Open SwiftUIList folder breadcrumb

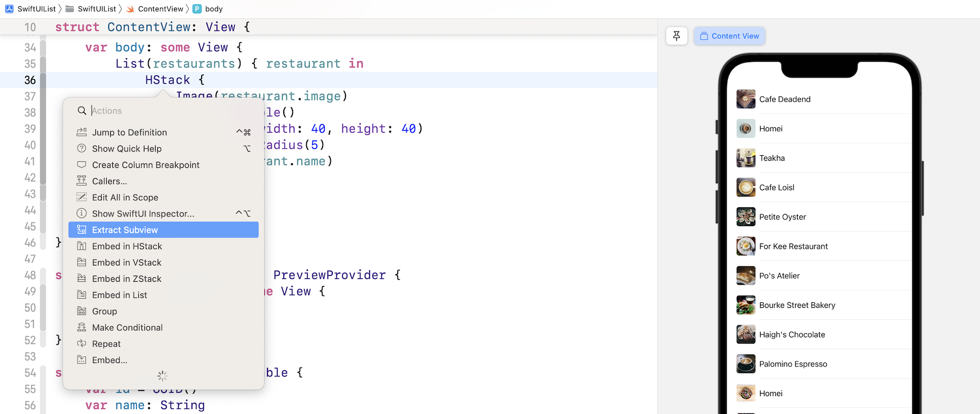pyautogui.click(x=96, y=9)
